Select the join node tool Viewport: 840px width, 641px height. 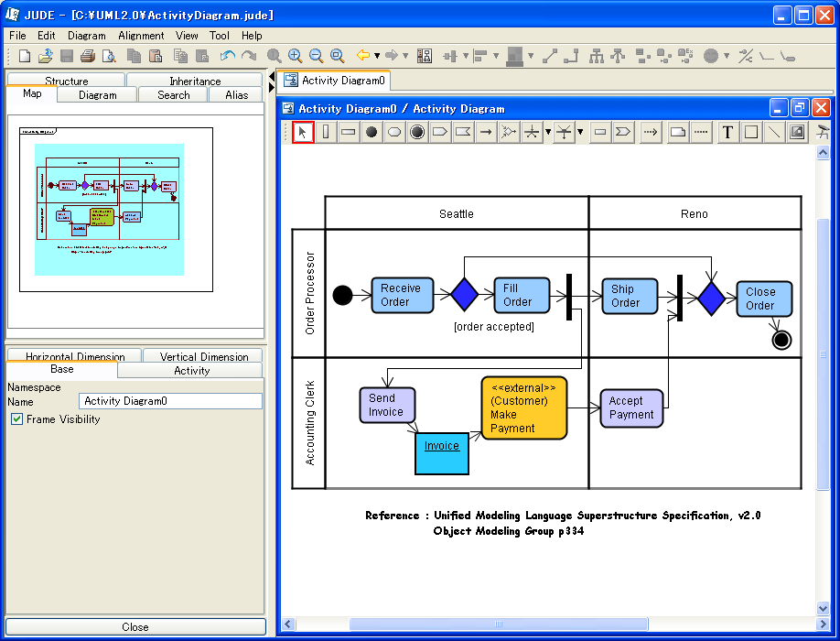564,132
